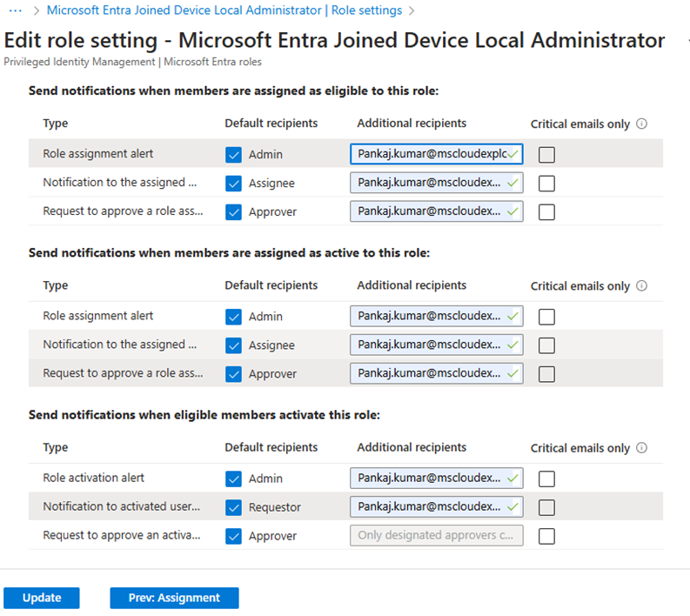
Task: Click info icon beside eligible Critical emails only
Action: tap(642, 124)
